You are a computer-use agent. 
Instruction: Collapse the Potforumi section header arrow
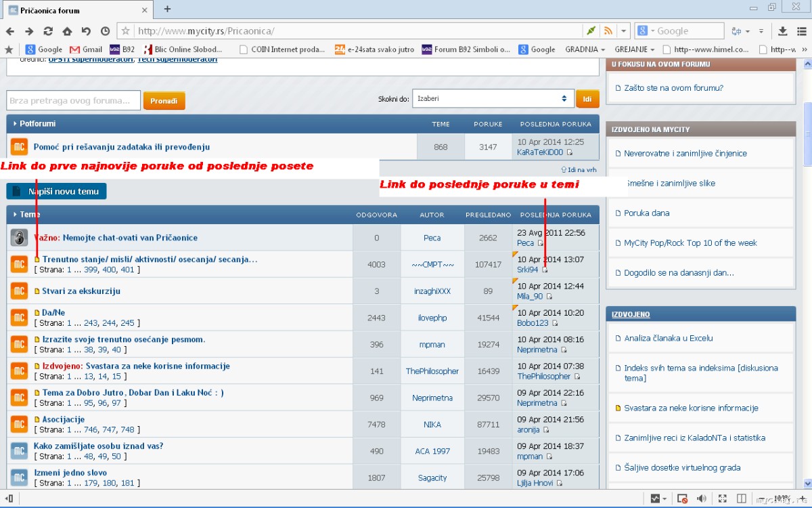[15, 124]
